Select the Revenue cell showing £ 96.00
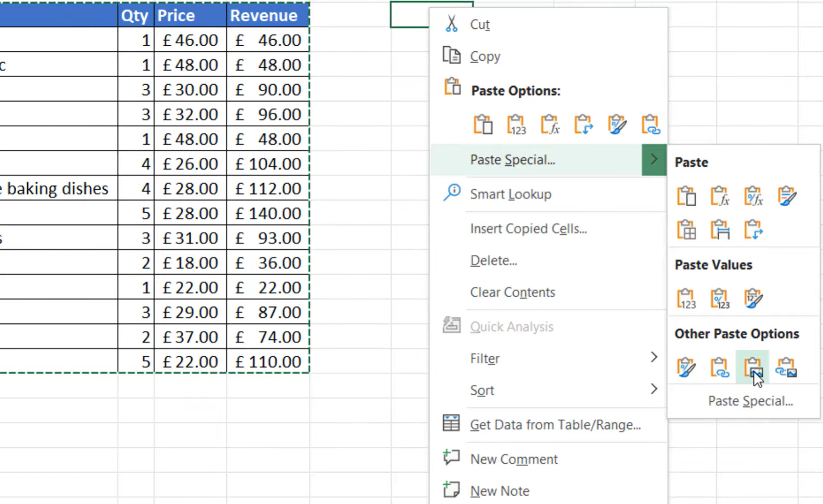This screenshot has width=823, height=504. [x=268, y=114]
